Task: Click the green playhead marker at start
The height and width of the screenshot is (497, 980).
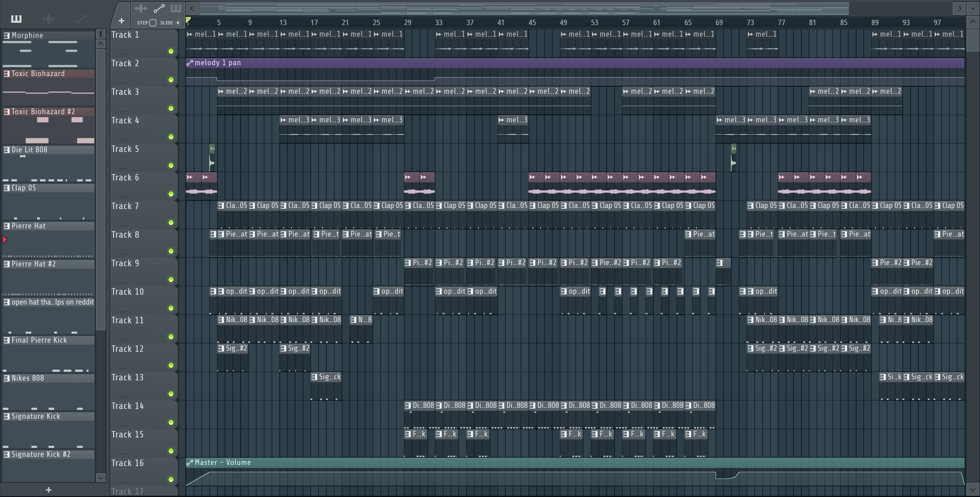Action: [x=188, y=20]
